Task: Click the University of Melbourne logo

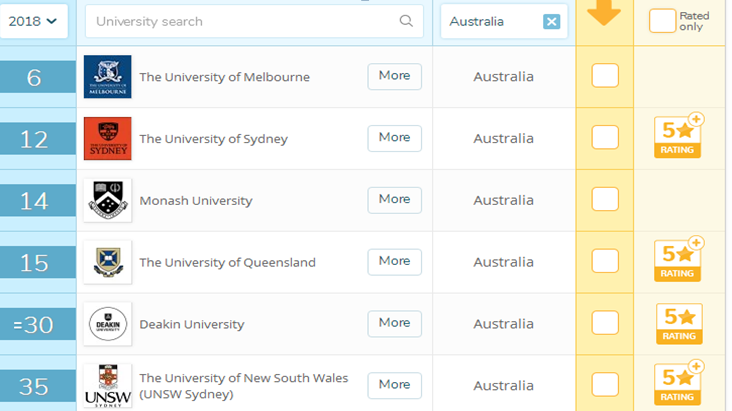Action: (107, 77)
